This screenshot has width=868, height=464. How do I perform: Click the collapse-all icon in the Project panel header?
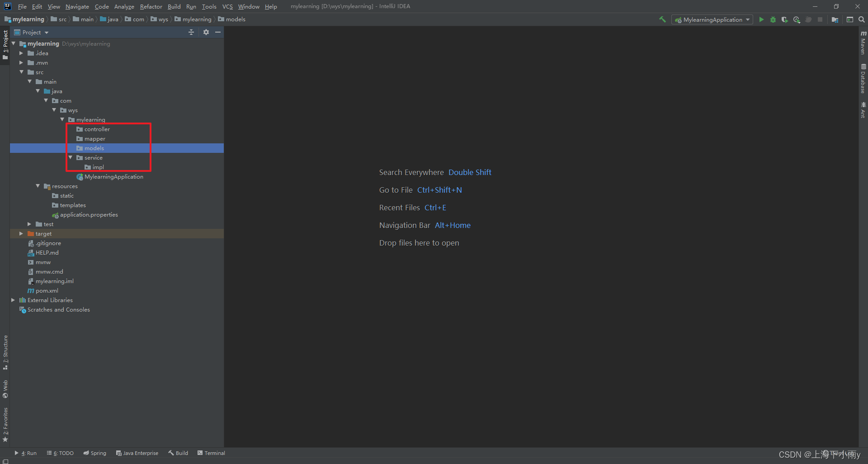coord(191,32)
